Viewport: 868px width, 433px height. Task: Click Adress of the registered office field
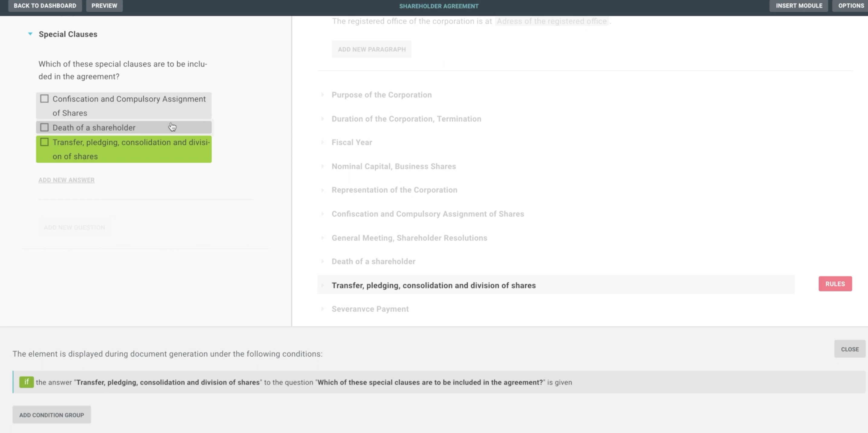click(x=551, y=21)
